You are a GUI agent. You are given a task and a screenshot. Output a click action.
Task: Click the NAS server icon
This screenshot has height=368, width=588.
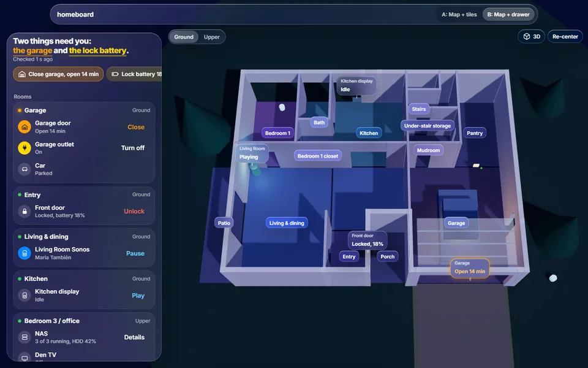24,337
